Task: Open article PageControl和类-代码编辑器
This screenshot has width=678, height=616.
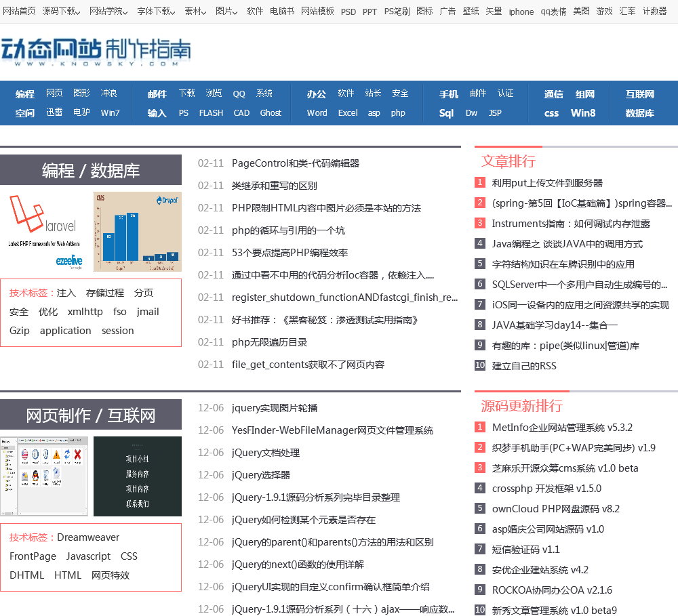Action: 296,163
